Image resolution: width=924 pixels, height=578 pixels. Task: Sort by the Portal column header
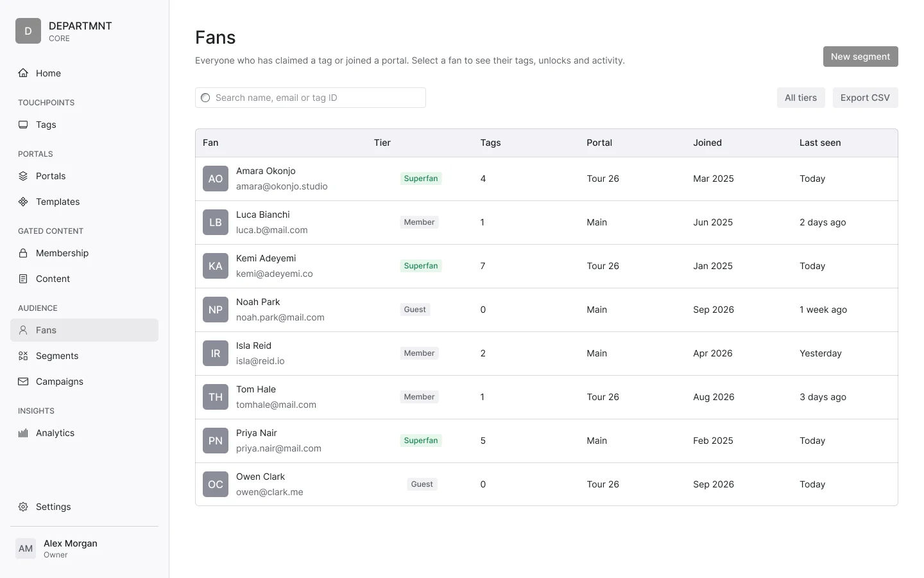[599, 143]
